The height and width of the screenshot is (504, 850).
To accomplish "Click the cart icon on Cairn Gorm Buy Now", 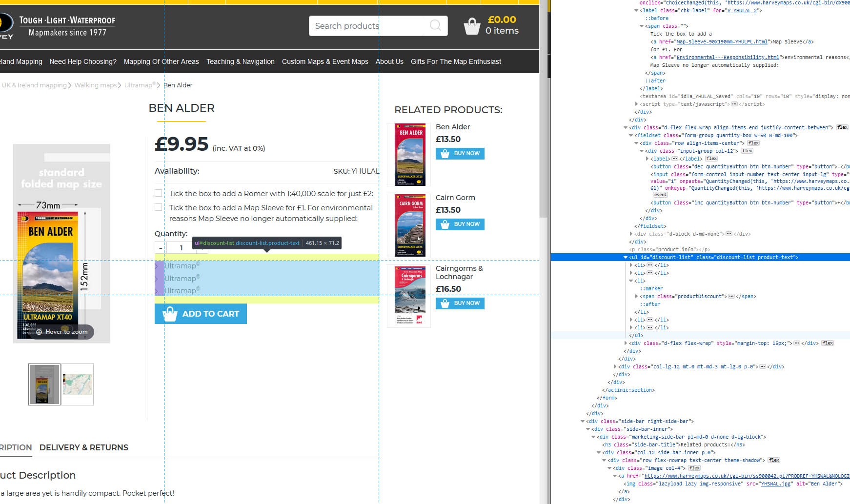I will click(x=445, y=224).
